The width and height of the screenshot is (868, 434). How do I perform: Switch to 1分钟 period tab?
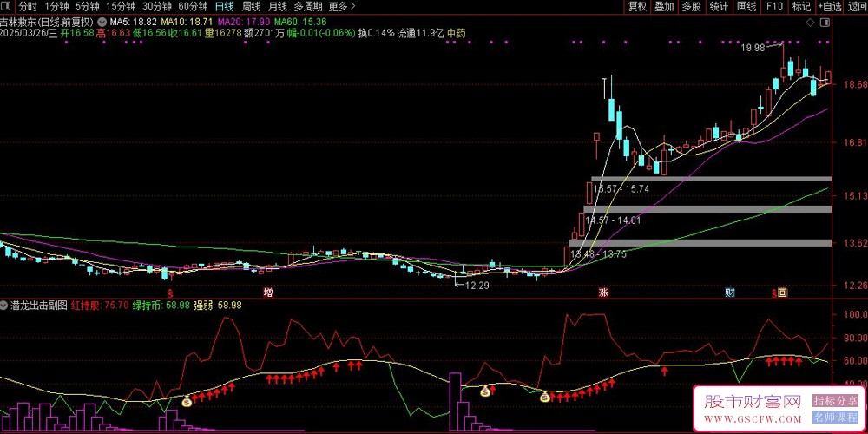(x=56, y=7)
